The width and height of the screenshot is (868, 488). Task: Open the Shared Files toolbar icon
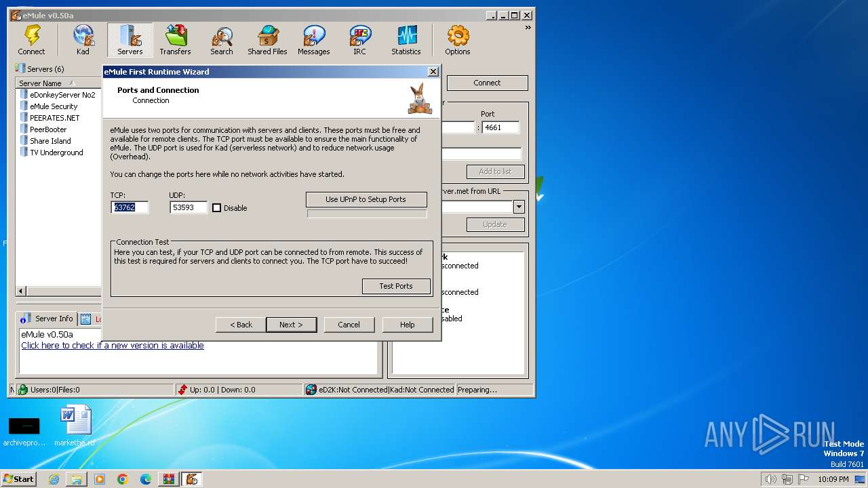[x=267, y=40]
